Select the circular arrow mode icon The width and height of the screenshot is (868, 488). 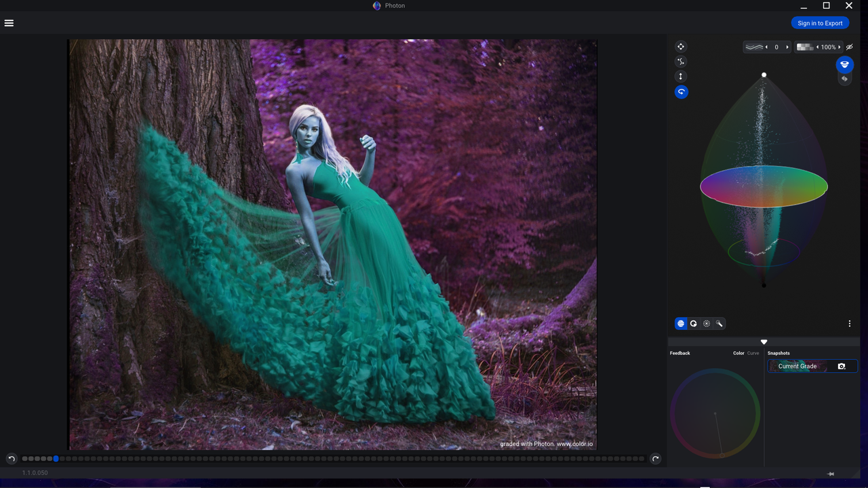[694, 324]
